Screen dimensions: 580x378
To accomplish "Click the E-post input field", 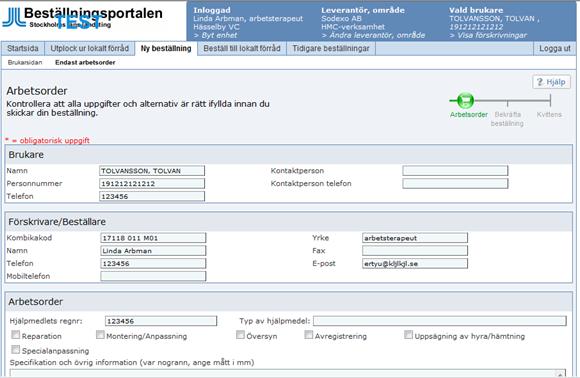I will click(x=415, y=263).
